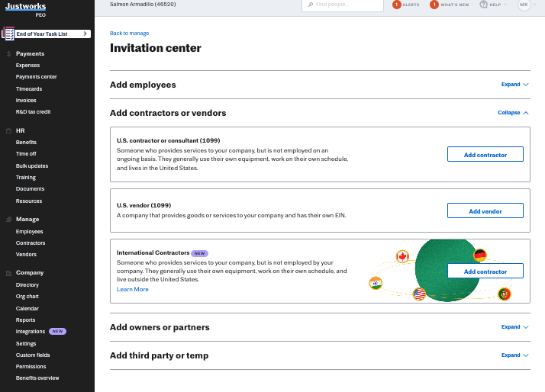
Task: Click the Find people search field
Action: click(x=343, y=5)
